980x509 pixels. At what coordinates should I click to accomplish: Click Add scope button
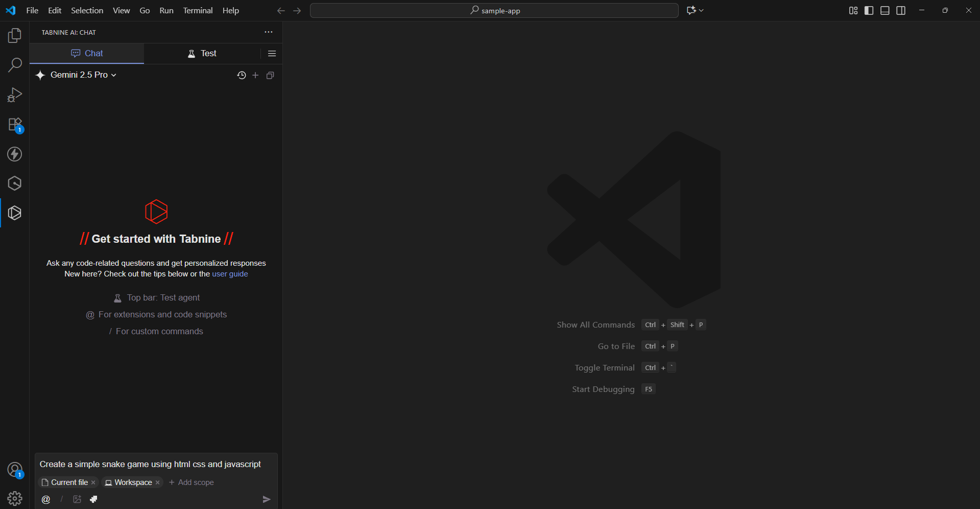(x=192, y=482)
